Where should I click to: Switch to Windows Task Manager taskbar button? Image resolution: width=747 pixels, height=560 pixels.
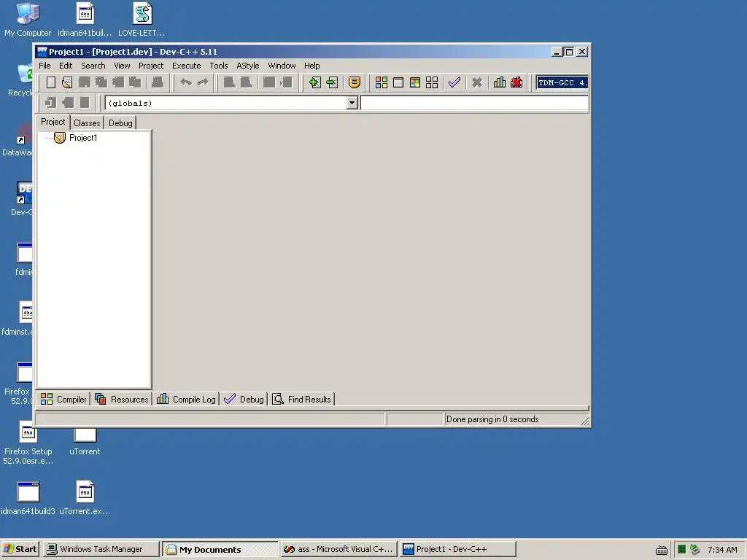[101, 549]
